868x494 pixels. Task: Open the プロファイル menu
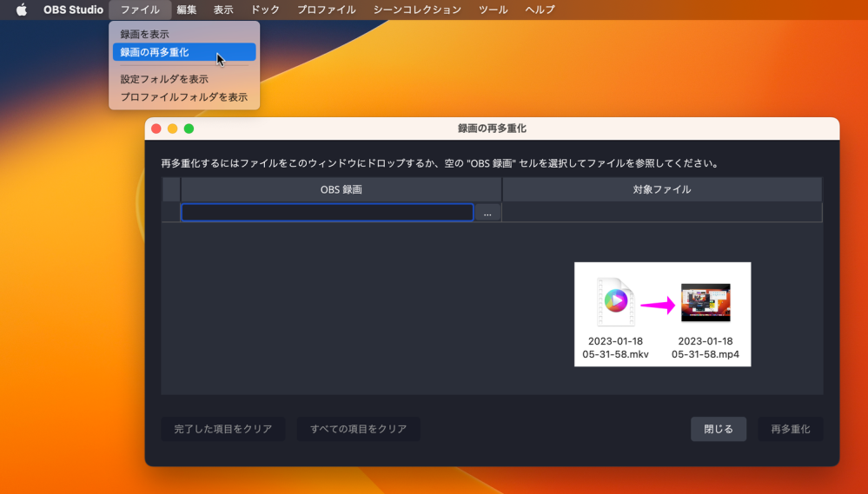coord(326,10)
